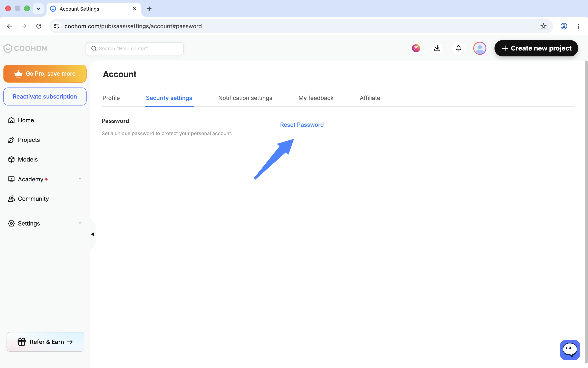Click Reactivate subscription button
Viewport: 588px width, 368px height.
coord(45,97)
